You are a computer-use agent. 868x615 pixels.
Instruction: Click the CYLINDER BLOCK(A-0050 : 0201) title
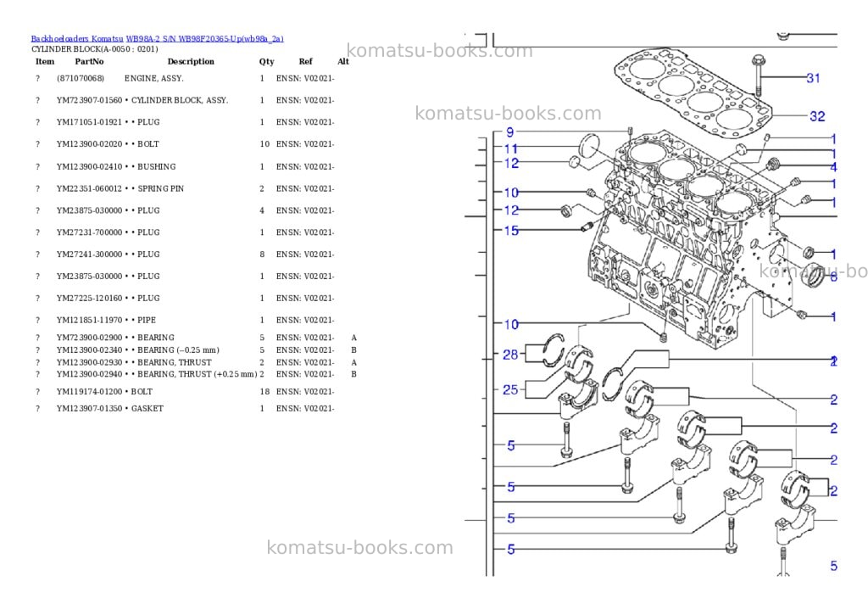[x=95, y=48]
